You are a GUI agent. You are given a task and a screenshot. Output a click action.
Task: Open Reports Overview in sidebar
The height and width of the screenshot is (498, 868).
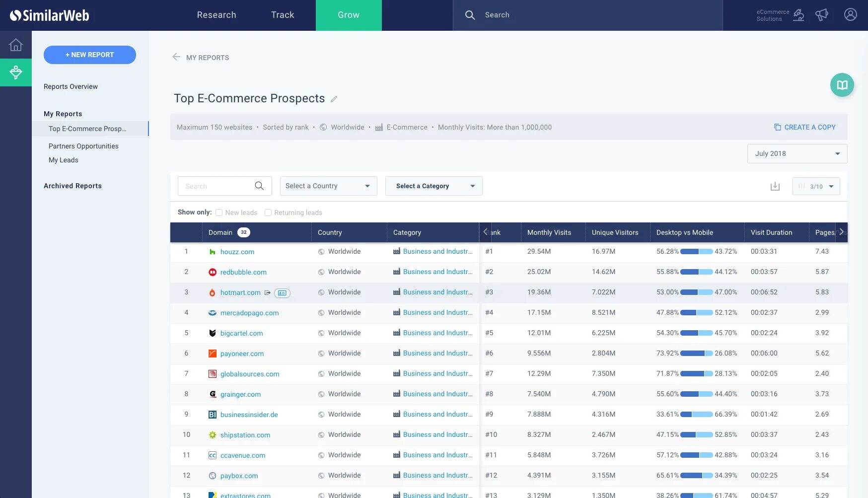[71, 86]
